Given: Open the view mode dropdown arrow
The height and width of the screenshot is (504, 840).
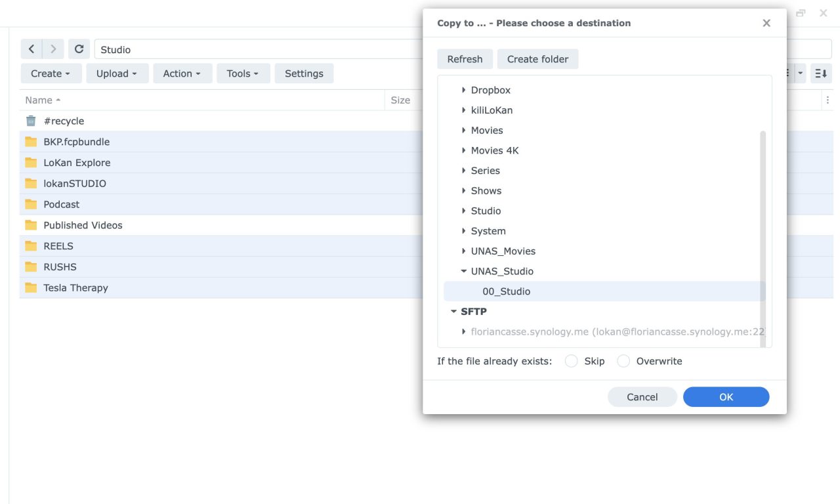Looking at the screenshot, I should pos(800,73).
